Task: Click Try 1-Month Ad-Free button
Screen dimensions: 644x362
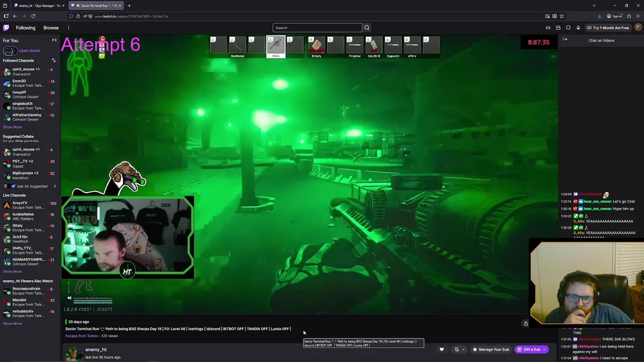Action: 607,28
